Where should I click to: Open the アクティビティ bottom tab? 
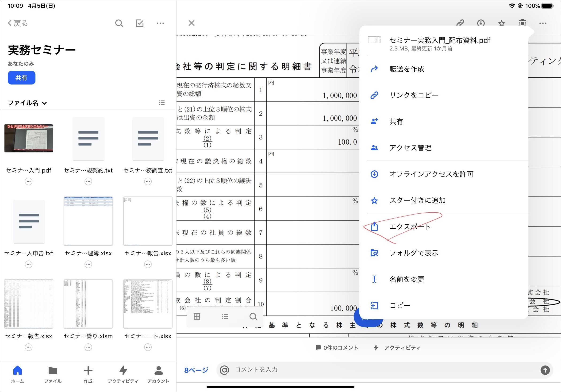[x=123, y=374]
